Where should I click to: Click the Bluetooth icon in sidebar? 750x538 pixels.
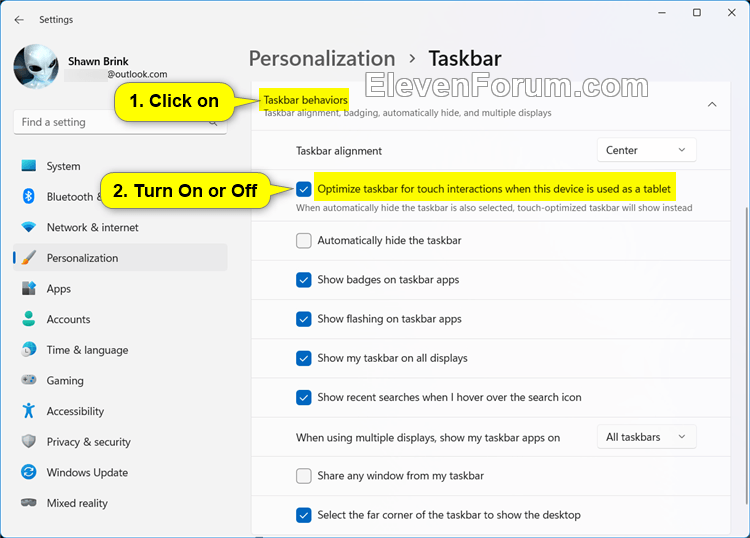(x=29, y=196)
